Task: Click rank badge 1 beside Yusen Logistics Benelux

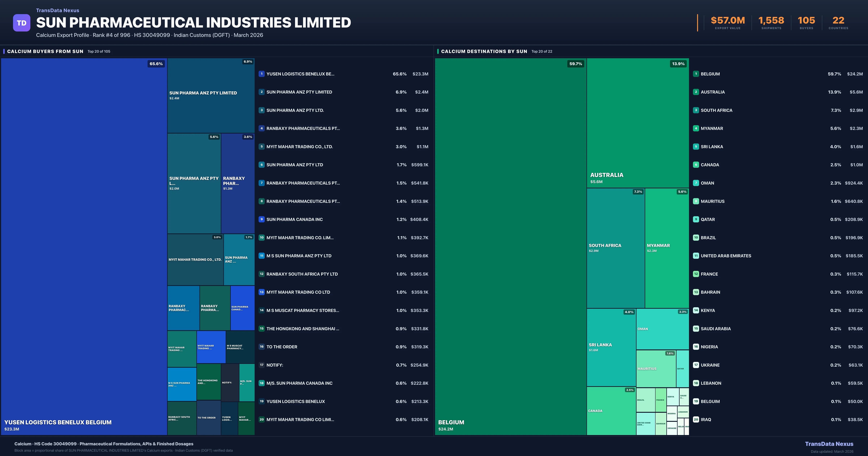Action: tap(261, 74)
